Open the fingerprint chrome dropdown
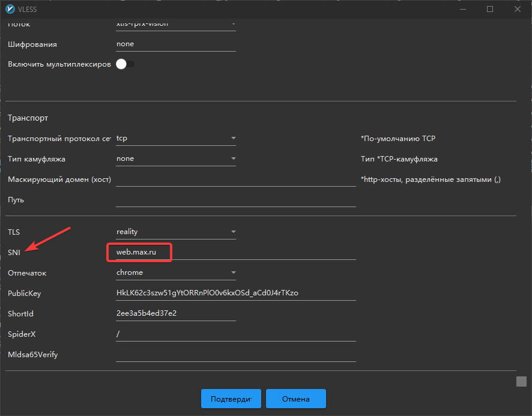 click(176, 273)
